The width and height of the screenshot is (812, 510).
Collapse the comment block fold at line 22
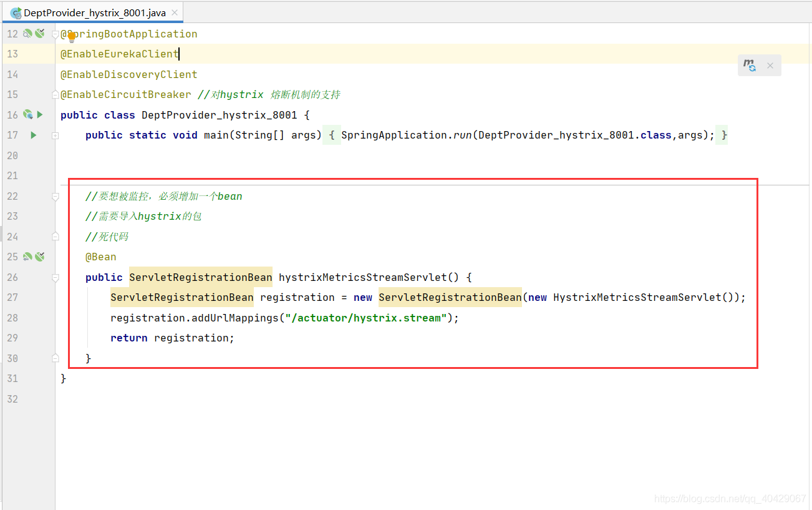pyautogui.click(x=55, y=196)
